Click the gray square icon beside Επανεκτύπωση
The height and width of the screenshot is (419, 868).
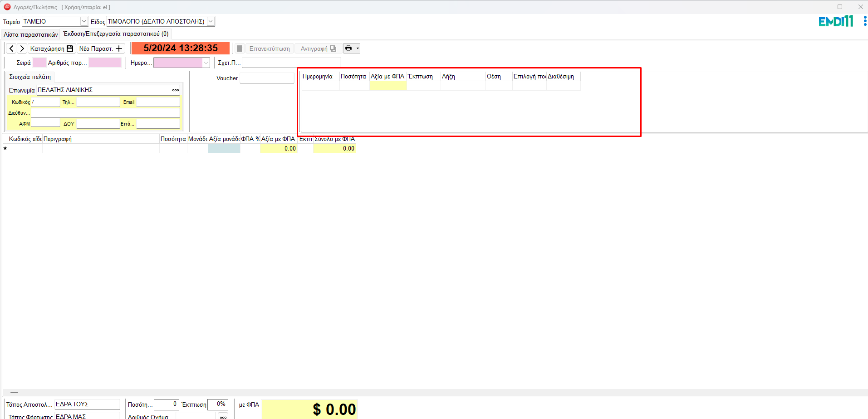pyautogui.click(x=240, y=49)
